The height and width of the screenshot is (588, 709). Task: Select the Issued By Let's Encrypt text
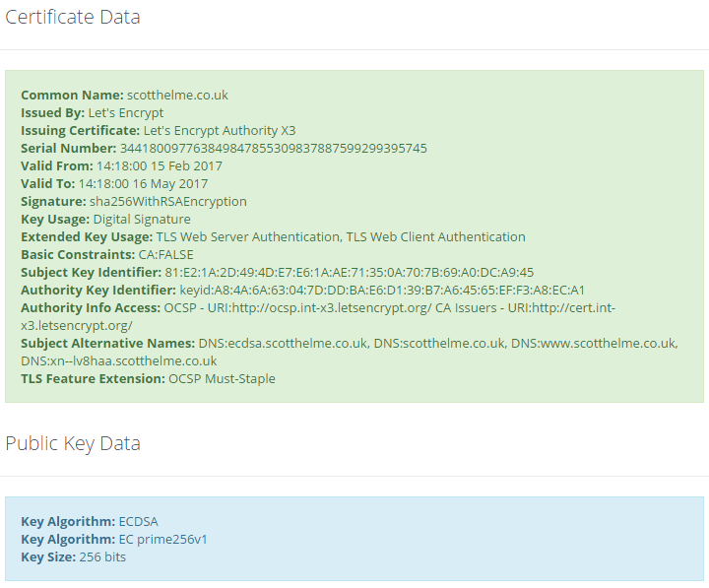[x=125, y=113]
